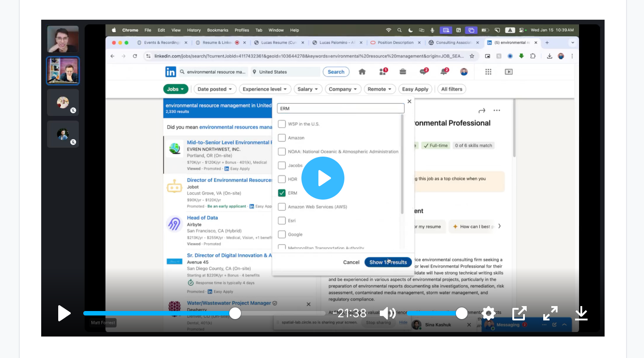This screenshot has height=358, width=644.
Task: Open Chrome downloads icon in toolbar
Action: pos(550,56)
